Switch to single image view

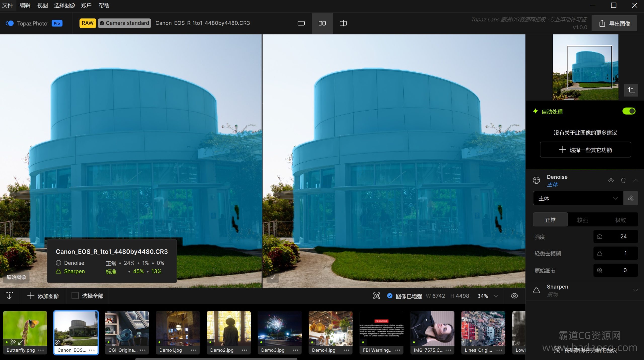pyautogui.click(x=301, y=23)
